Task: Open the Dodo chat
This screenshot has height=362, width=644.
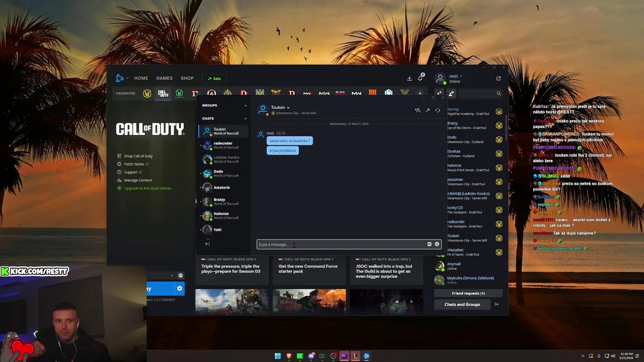Action: pos(223,173)
